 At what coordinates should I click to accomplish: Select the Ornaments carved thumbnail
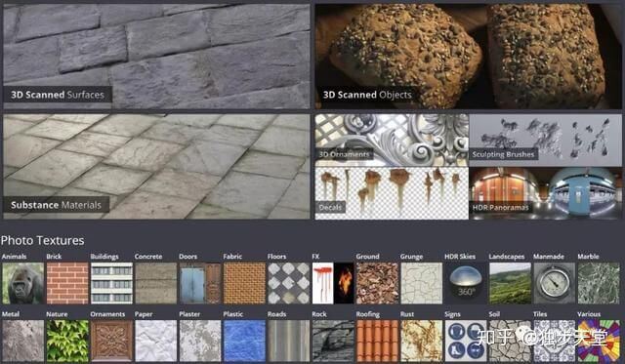111,342
